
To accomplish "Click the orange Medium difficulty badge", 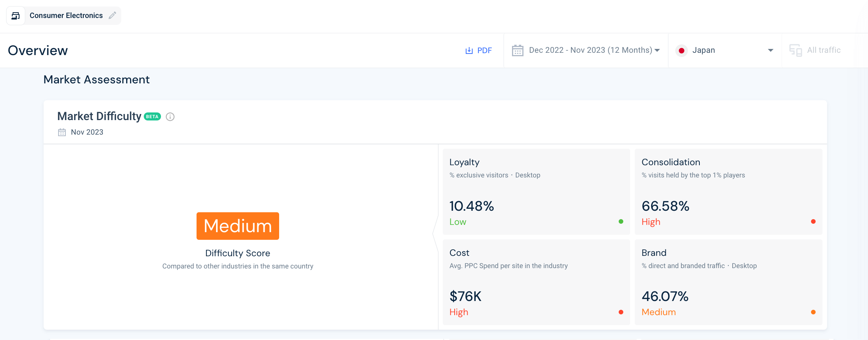I will [x=237, y=226].
